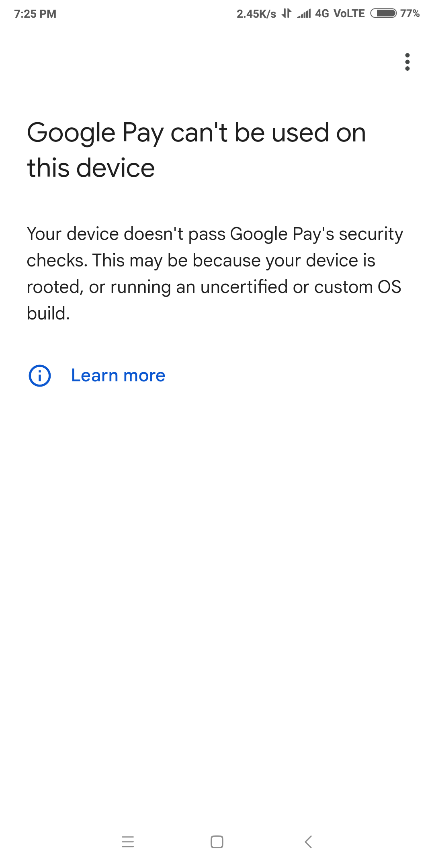Open the Learn more link
This screenshot has height=868, width=434.
(118, 376)
